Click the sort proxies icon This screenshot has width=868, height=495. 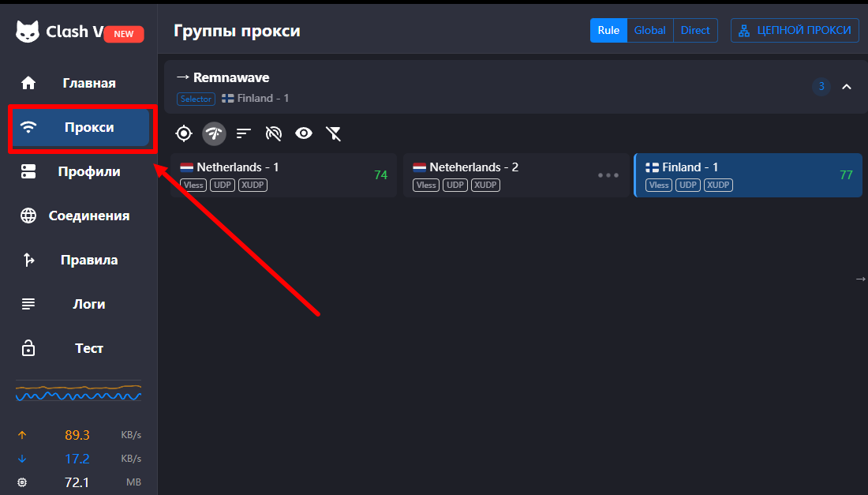click(244, 133)
